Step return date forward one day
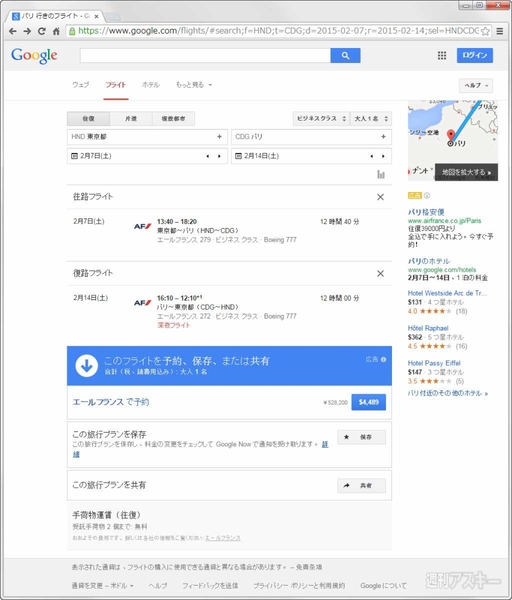Image resolution: width=512 pixels, height=600 pixels. pyautogui.click(x=383, y=156)
